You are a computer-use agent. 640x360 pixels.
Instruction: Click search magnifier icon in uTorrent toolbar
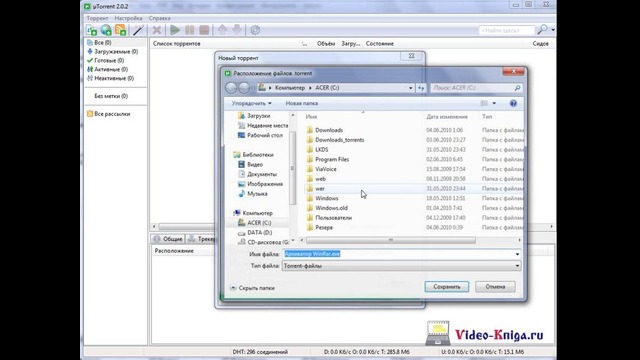coord(542,29)
